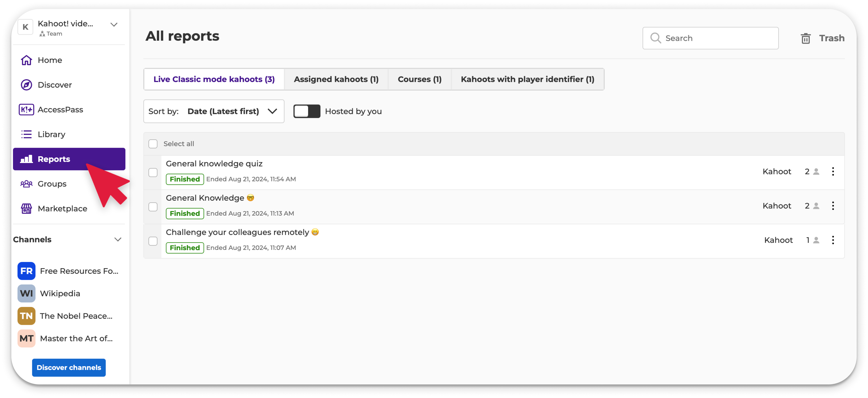The image size is (868, 398).
Task: Open the Trash bin icon
Action: pos(805,38)
